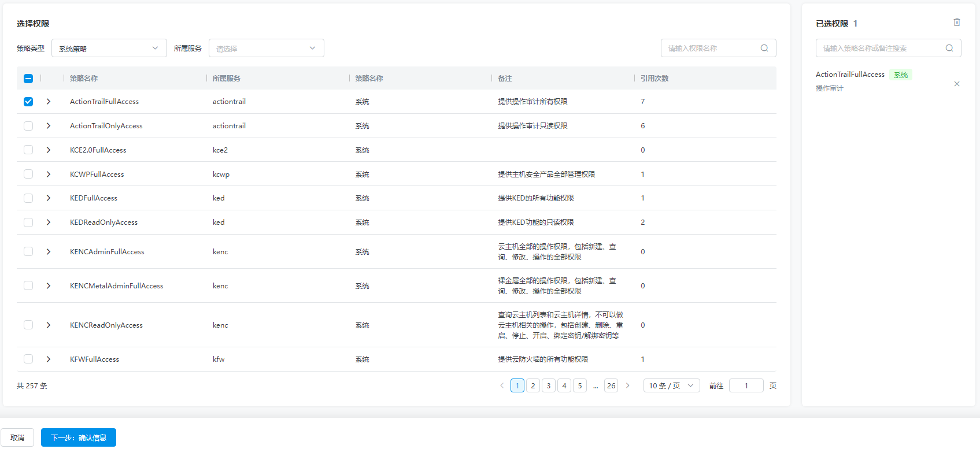This screenshot has width=980, height=449.
Task: Click search icon in selected permissions box
Action: click(x=949, y=49)
